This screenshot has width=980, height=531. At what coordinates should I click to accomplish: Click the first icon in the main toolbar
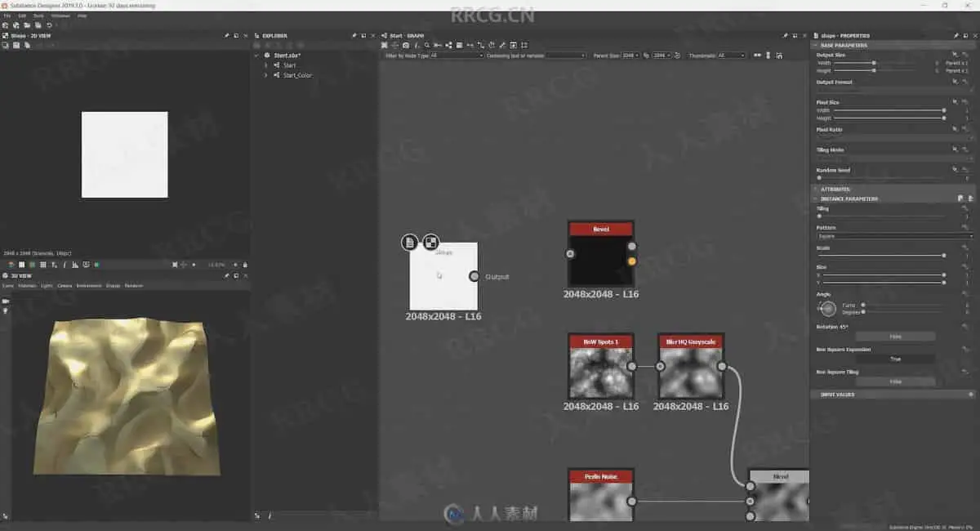[x=5, y=25]
